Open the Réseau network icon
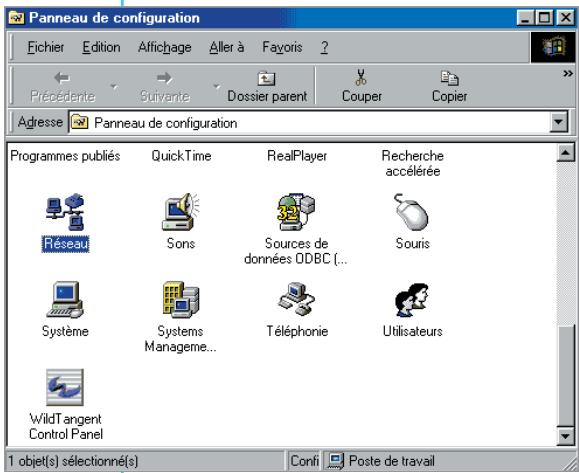 pyautogui.click(x=65, y=212)
